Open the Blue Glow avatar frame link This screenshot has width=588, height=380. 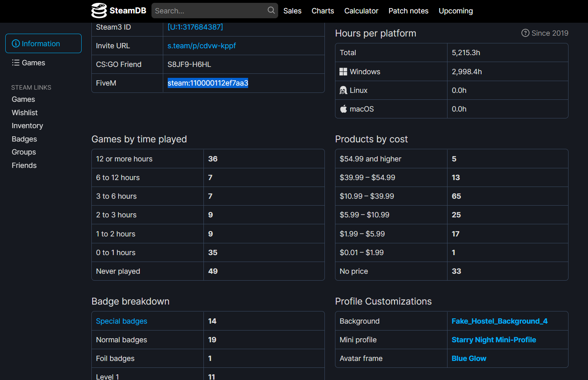[x=469, y=359]
